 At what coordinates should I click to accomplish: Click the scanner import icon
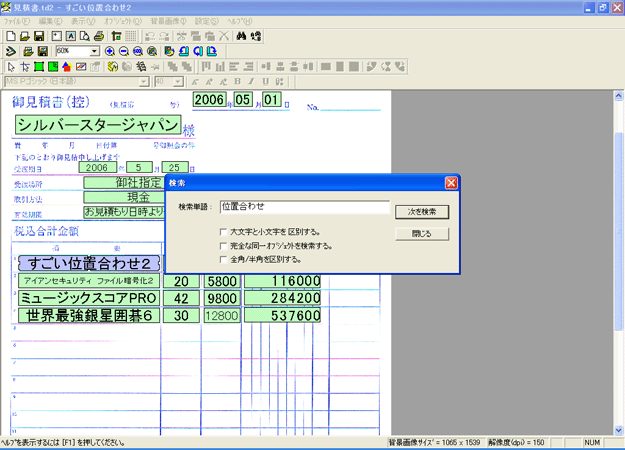(11, 51)
